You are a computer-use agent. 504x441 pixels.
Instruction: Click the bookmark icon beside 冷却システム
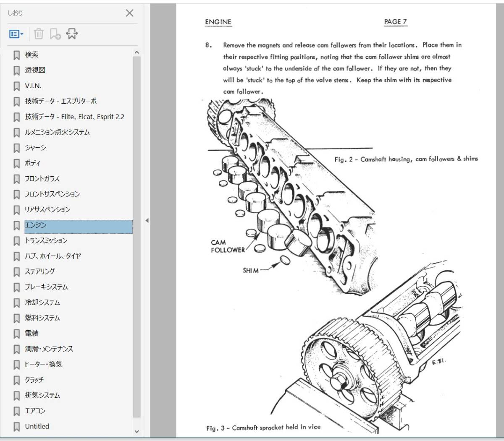[x=16, y=303]
